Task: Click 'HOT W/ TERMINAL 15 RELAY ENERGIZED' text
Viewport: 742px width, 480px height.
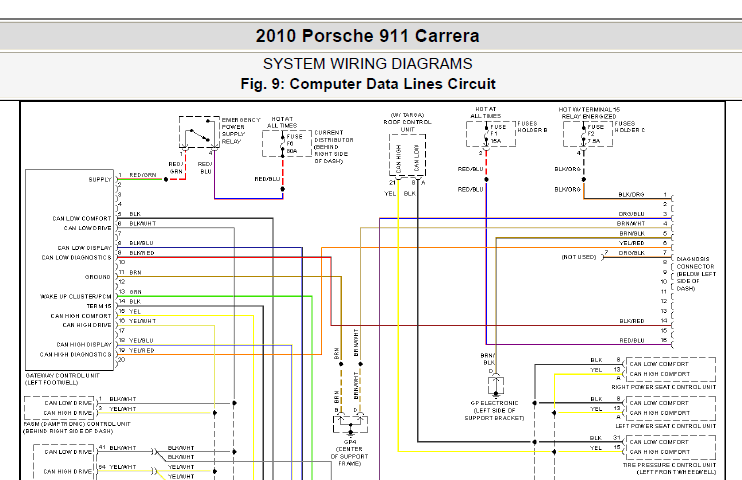Action: tap(589, 113)
